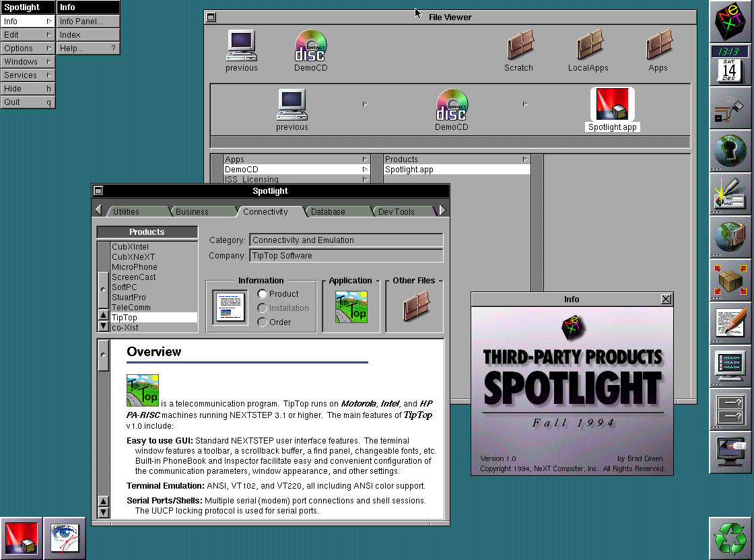Select the Product radio button
754x560 pixels.
(263, 294)
